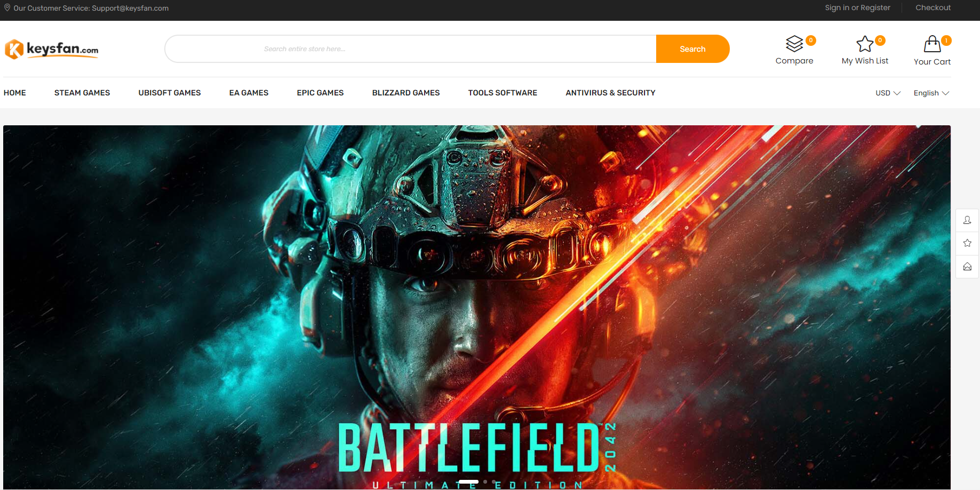Open ANTIVIRUS & SECURITY category
This screenshot has height=490, width=980.
[610, 93]
